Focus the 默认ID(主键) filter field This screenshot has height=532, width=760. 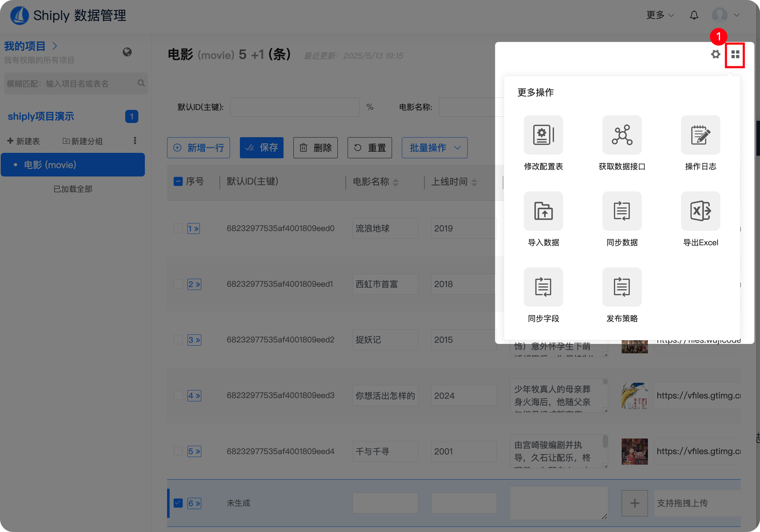click(x=294, y=107)
